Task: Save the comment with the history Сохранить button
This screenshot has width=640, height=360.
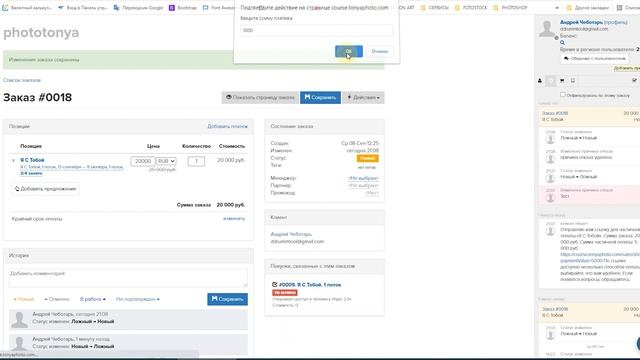Action: (227, 299)
